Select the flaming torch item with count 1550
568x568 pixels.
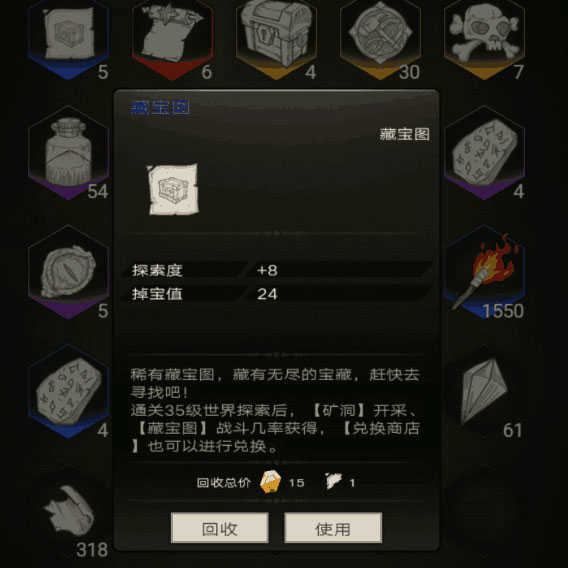[x=484, y=272]
